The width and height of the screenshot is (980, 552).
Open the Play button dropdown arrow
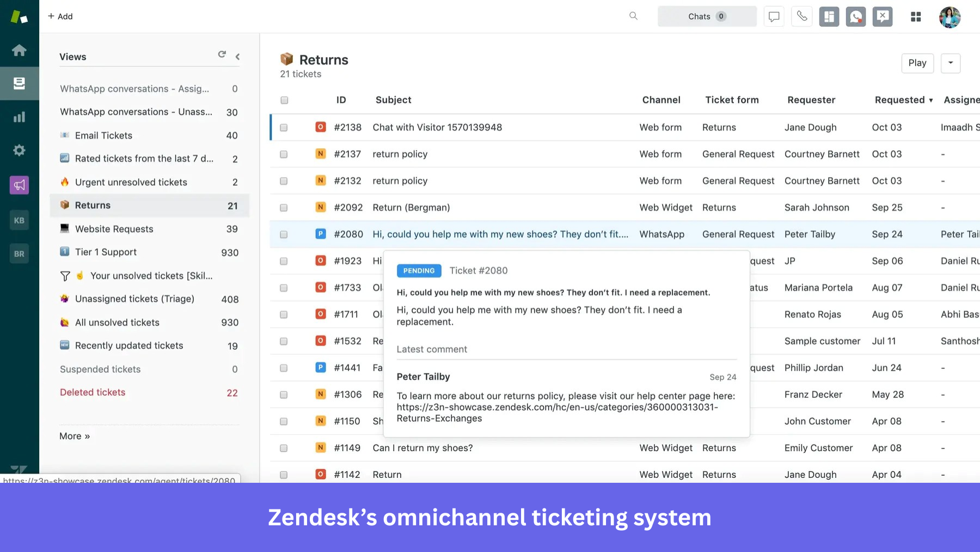coord(951,63)
